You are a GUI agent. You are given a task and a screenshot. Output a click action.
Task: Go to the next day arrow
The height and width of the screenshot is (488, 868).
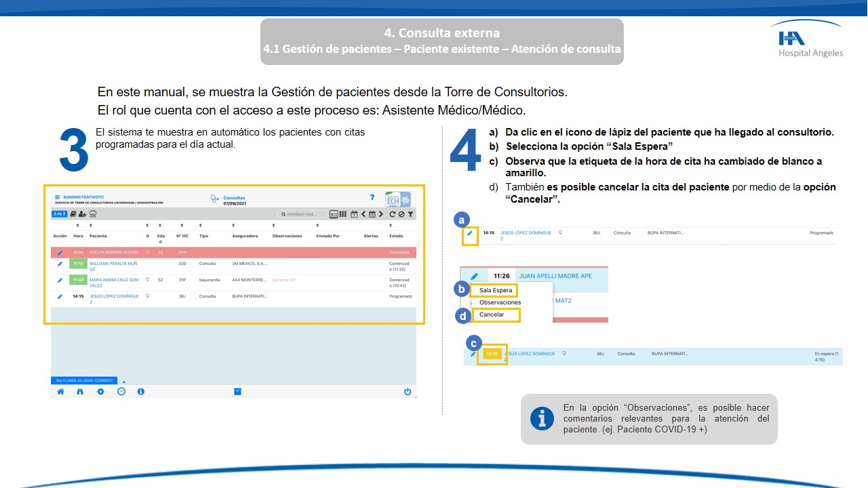point(381,214)
